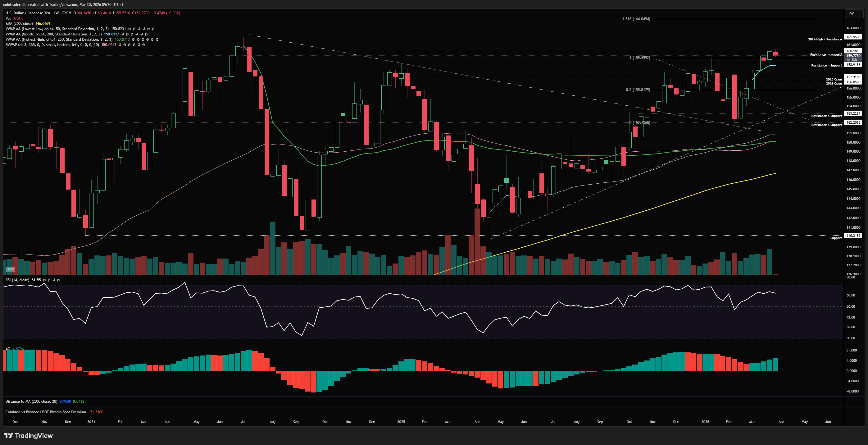Select the VWAP AA Month indicator legend
868x445 pixels.
53,34
